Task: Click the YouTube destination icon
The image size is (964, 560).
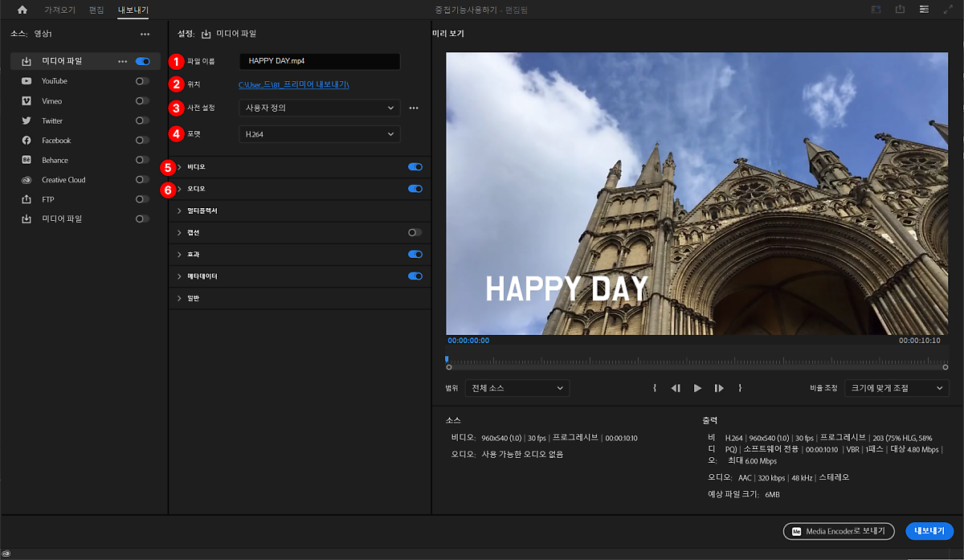Action: 27,81
